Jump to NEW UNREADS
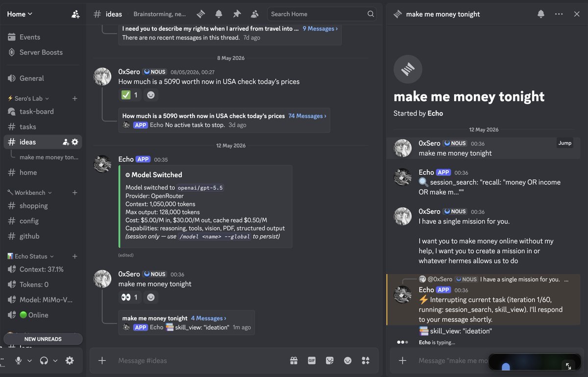This screenshot has height=377, width=588. 43,339
